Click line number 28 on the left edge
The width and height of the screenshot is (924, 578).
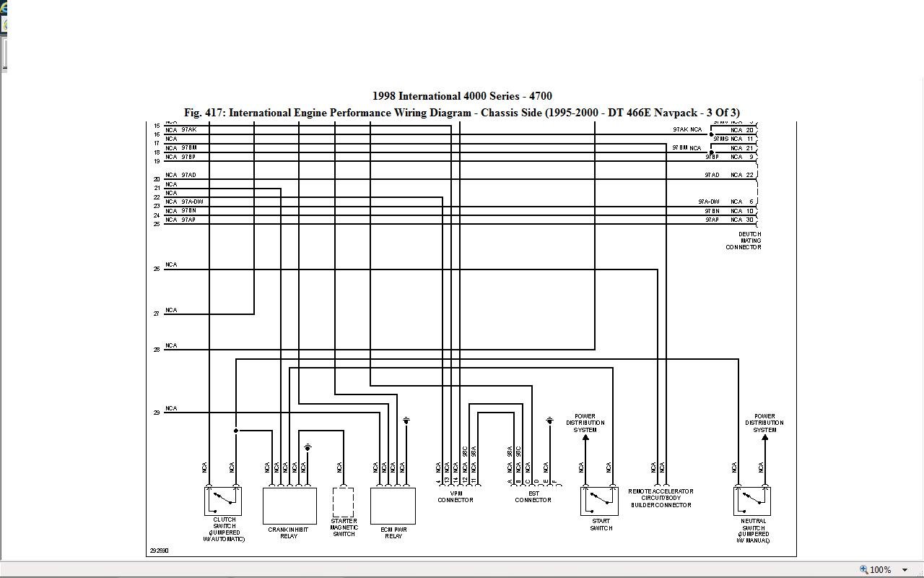coord(157,350)
